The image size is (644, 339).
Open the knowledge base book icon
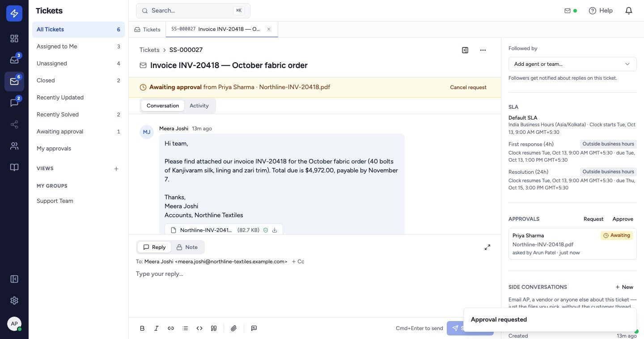[x=14, y=167]
